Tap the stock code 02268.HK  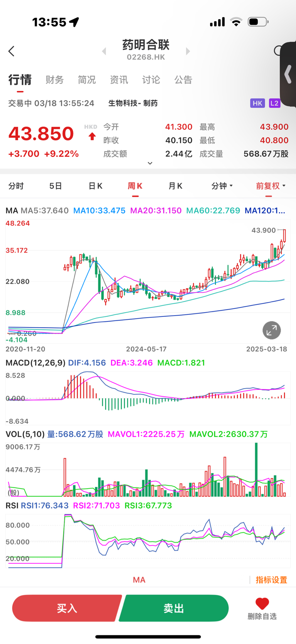click(x=146, y=57)
